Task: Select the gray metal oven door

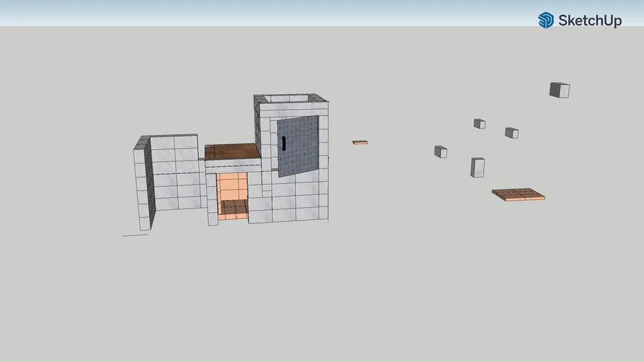Action: click(x=299, y=147)
